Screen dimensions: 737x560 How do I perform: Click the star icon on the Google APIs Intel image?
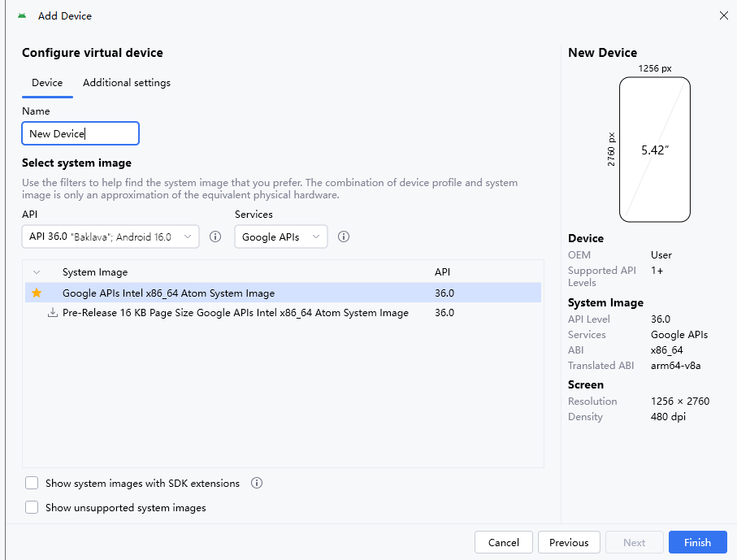37,293
